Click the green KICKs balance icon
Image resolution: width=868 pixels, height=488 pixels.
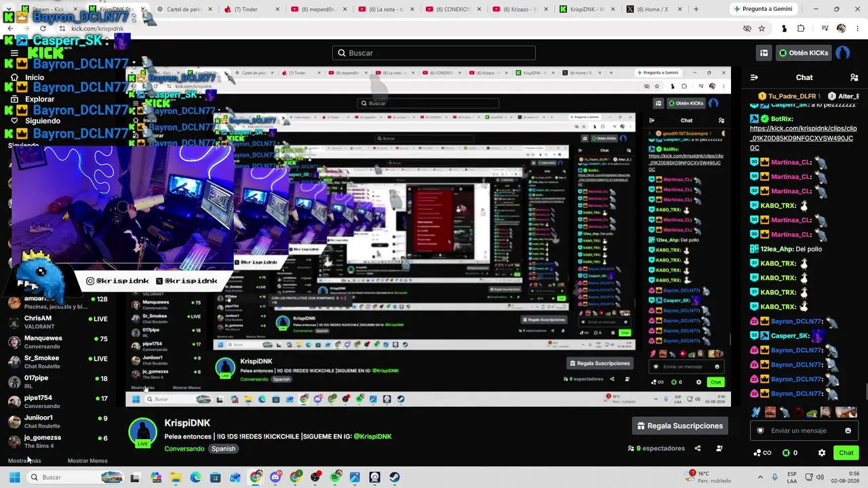tap(786, 453)
